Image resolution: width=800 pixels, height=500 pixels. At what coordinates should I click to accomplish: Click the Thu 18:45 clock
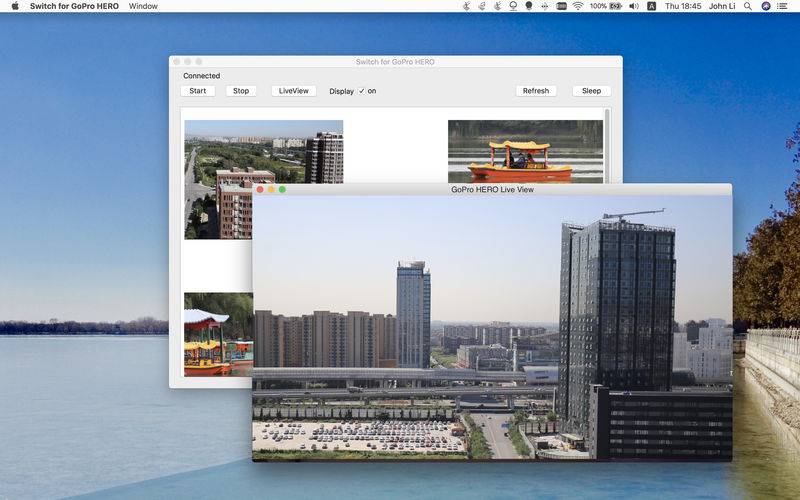(683, 6)
